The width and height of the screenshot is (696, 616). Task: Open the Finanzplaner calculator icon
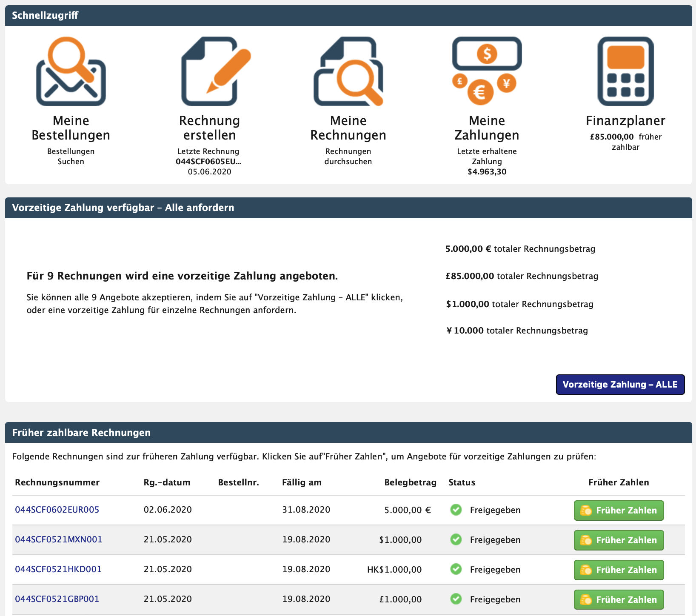pyautogui.click(x=625, y=71)
